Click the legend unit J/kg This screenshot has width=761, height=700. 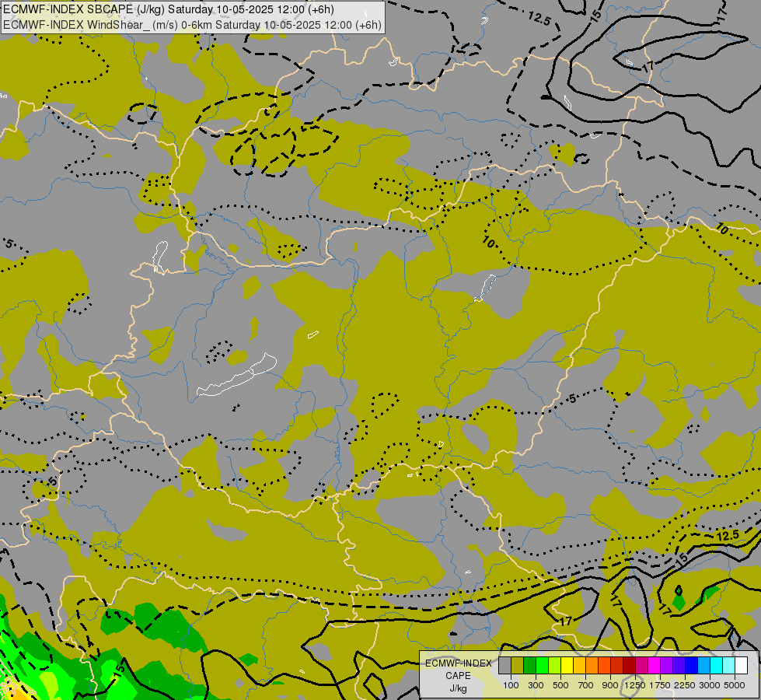(458, 688)
